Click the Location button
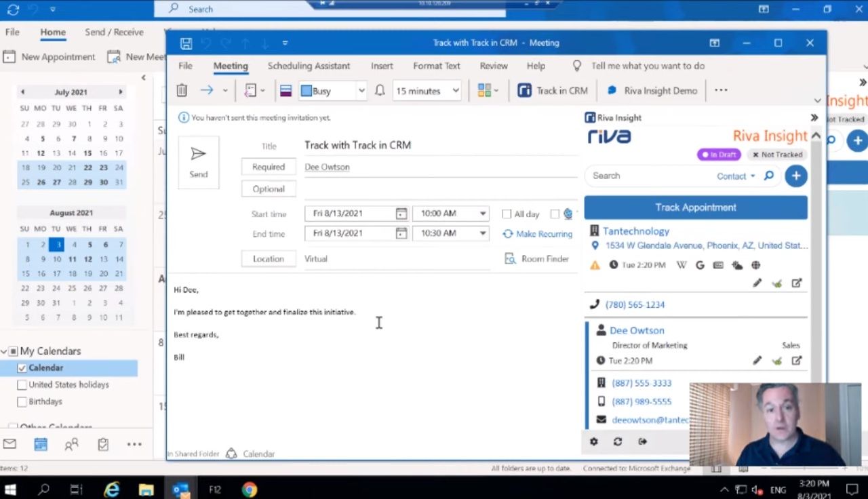Viewport: 868px width, 499px height. coord(269,259)
